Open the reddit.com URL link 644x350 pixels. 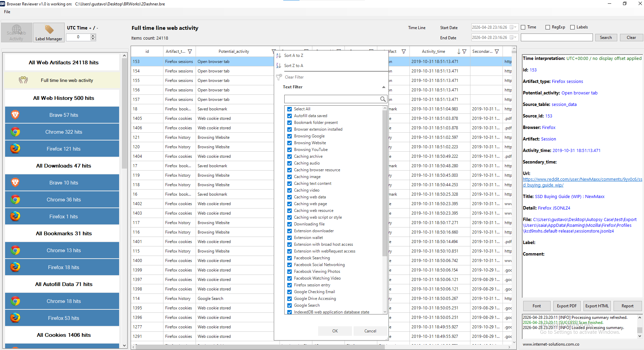click(582, 182)
